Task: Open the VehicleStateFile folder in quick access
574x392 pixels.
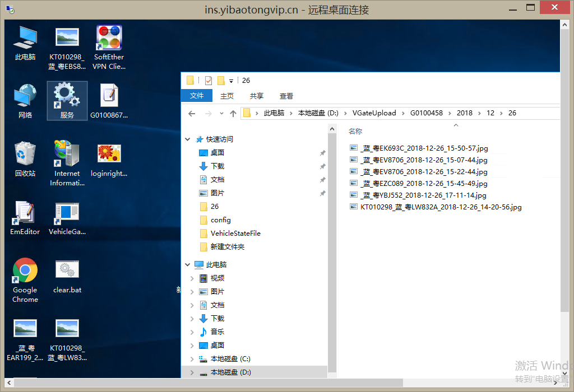Action: (x=235, y=234)
